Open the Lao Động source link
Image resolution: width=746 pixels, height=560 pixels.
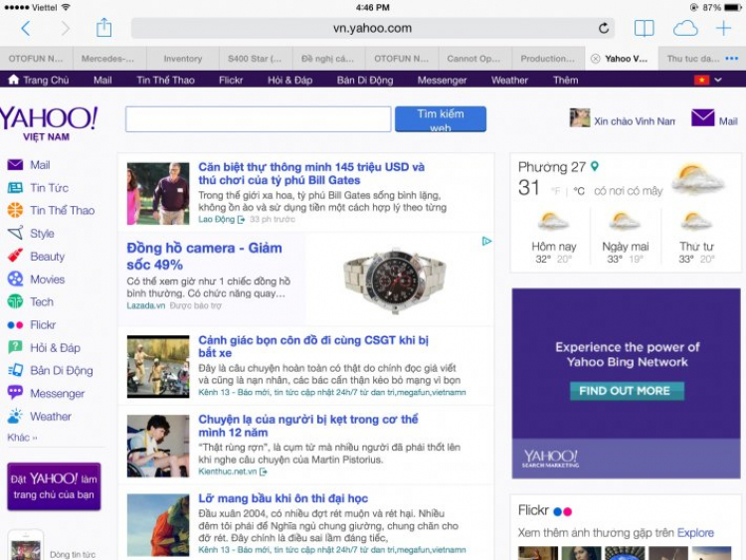(x=217, y=219)
